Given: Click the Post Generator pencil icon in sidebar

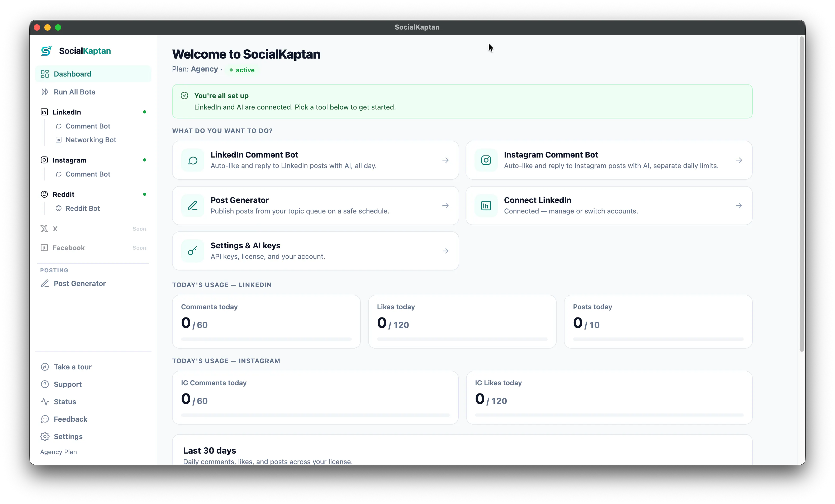Looking at the screenshot, I should coord(45,283).
